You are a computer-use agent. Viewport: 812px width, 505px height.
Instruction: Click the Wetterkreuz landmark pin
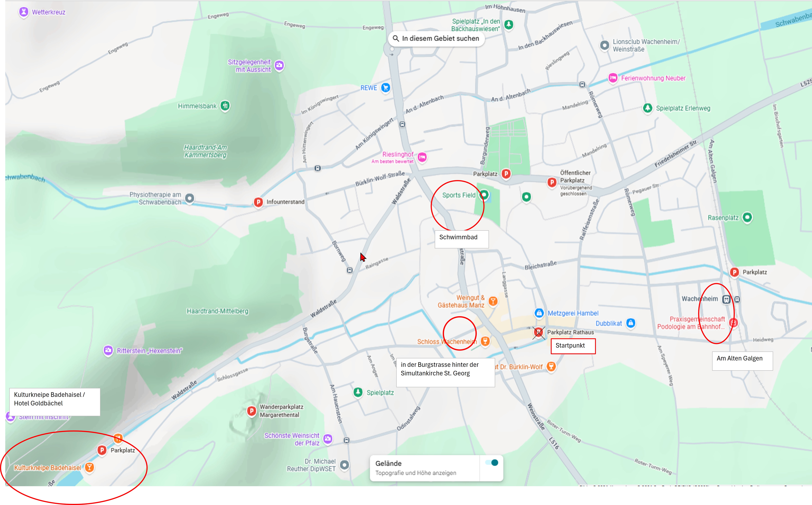point(23,12)
